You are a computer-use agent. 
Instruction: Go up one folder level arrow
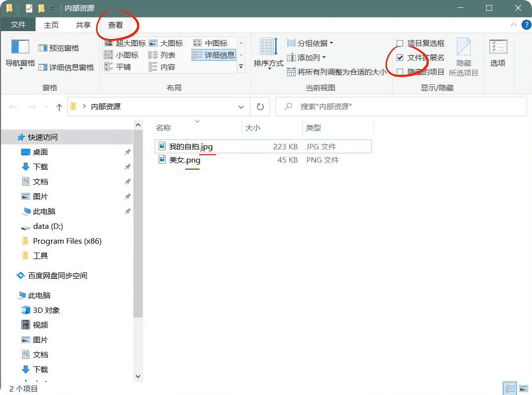click(x=59, y=107)
